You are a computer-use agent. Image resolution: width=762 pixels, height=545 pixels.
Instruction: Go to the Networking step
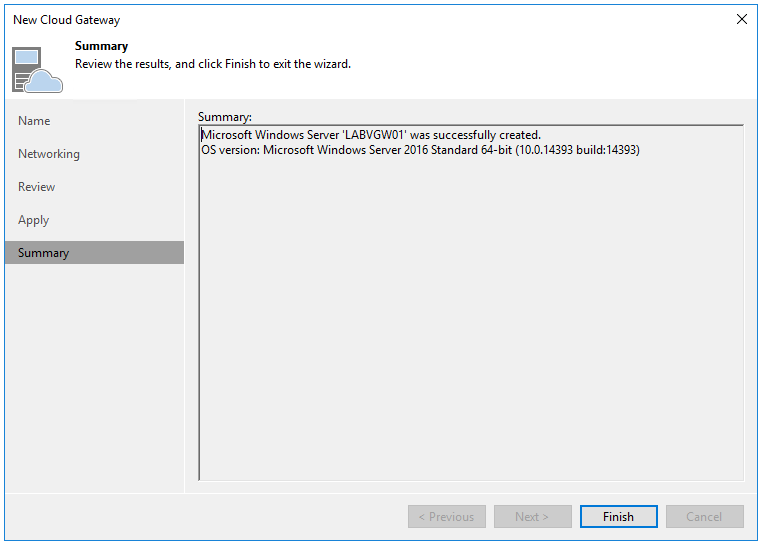point(49,154)
